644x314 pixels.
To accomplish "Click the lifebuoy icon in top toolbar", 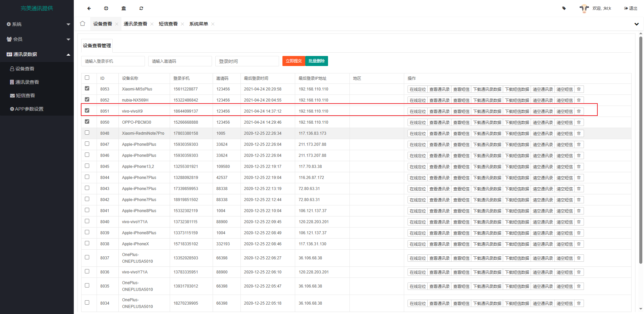I will click(106, 8).
